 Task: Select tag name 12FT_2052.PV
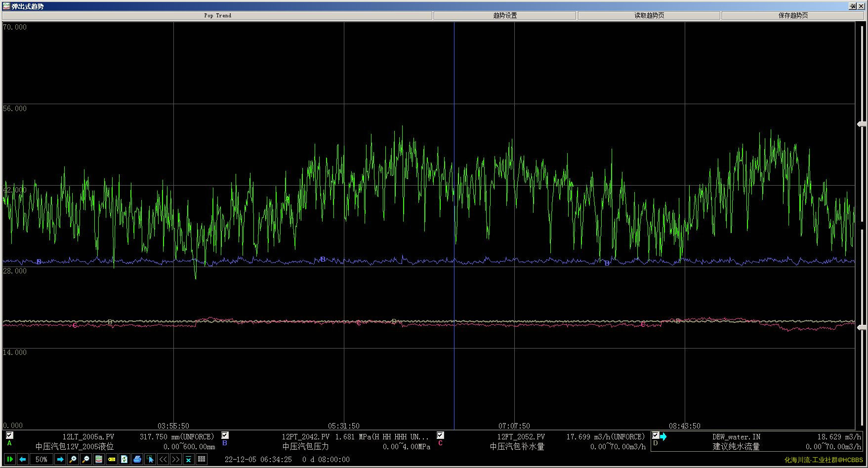click(521, 437)
